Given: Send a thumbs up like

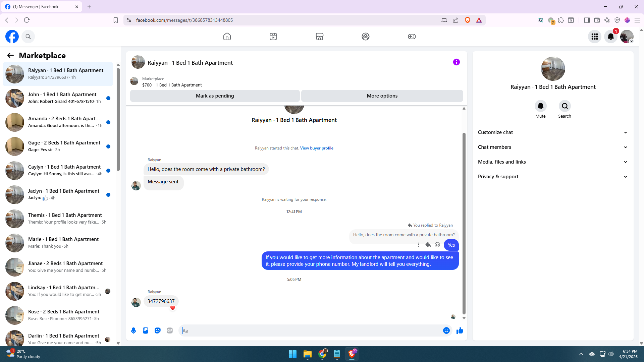Looking at the screenshot, I should pos(460,330).
